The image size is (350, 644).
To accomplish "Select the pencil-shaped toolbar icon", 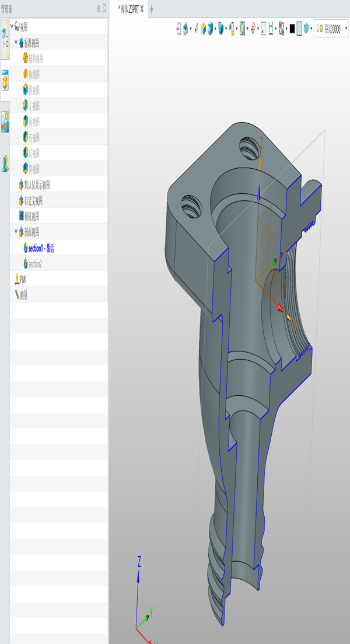I will point(196,29).
